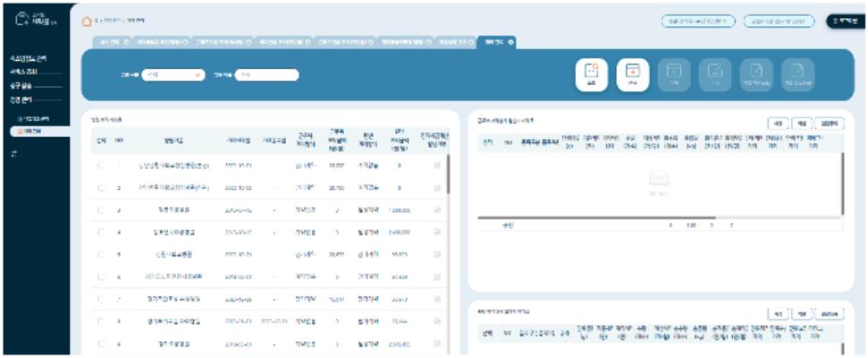Viewport: 868px width, 358px height.
Task: Click the first button of the upper right panel
Action: coord(779,123)
